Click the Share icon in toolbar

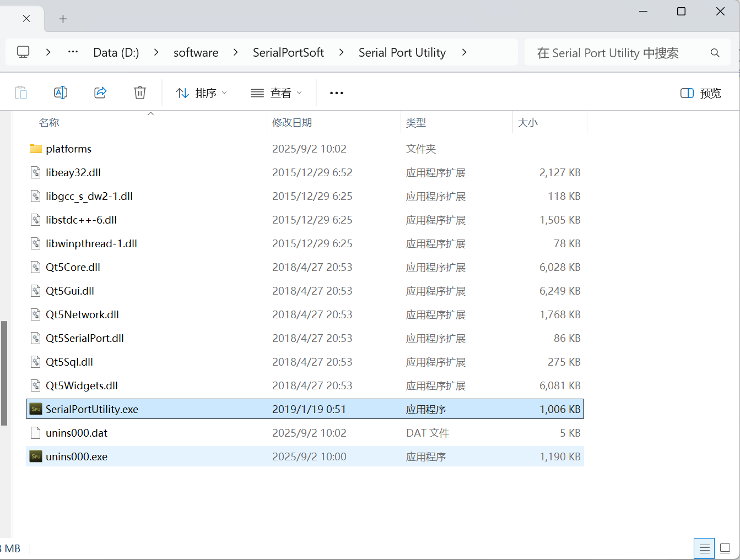100,93
